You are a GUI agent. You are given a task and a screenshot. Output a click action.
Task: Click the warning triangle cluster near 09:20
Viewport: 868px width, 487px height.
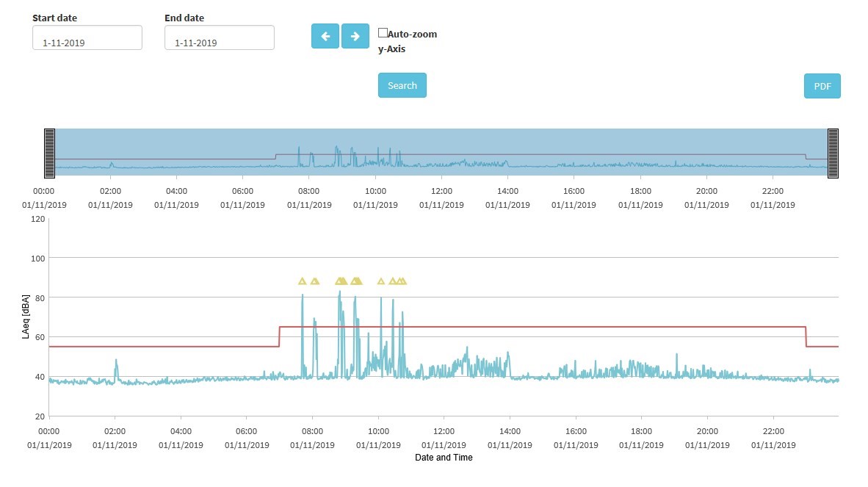pos(356,281)
